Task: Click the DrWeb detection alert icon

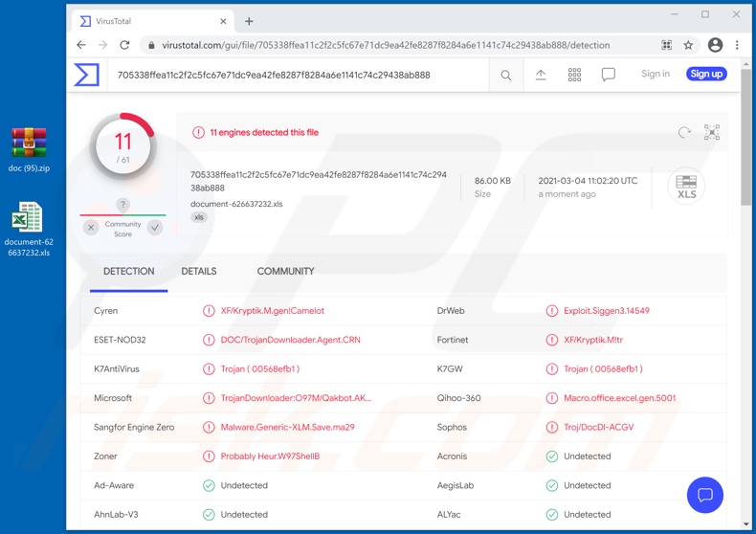Action: point(551,311)
